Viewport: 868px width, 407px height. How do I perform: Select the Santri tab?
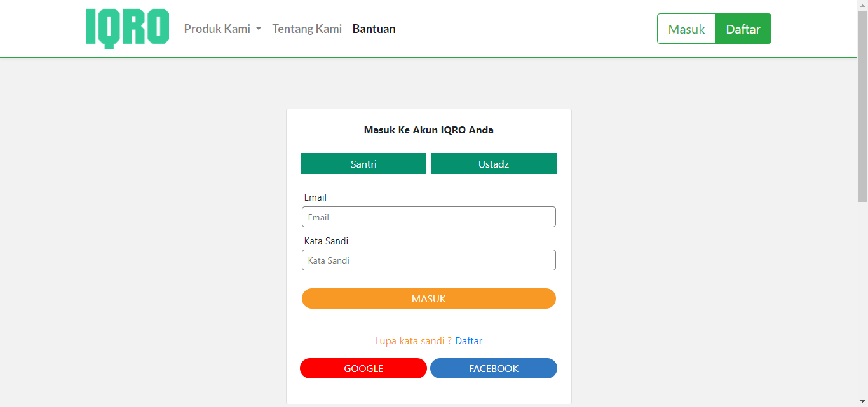363,164
